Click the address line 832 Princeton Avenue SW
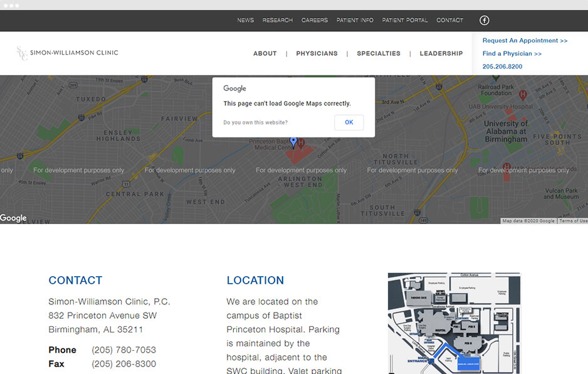 coord(103,316)
